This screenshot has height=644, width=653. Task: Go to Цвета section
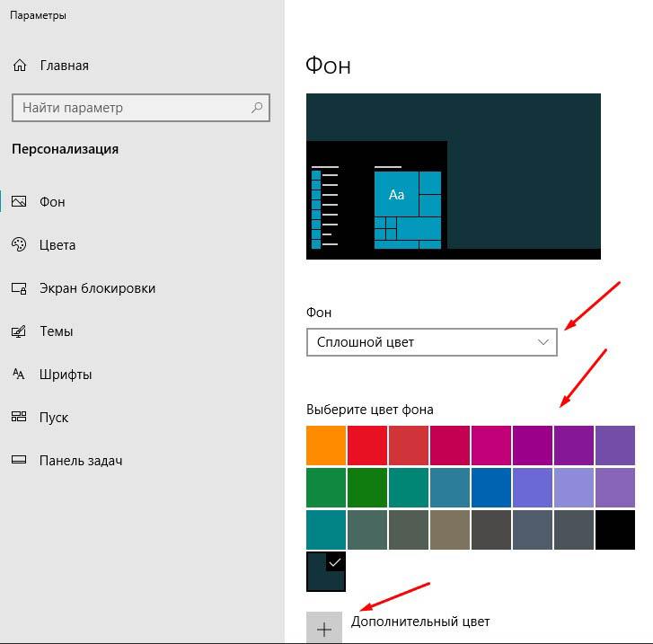pos(57,245)
